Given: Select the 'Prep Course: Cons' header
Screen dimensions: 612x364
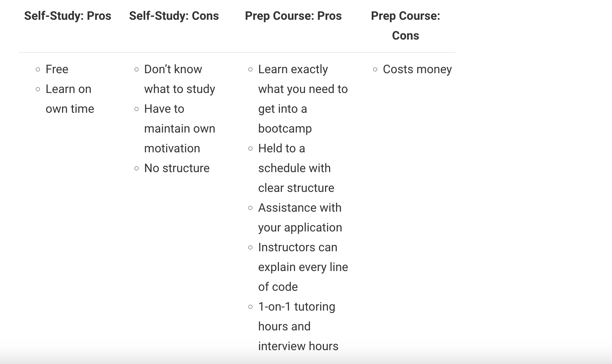Looking at the screenshot, I should tap(405, 26).
